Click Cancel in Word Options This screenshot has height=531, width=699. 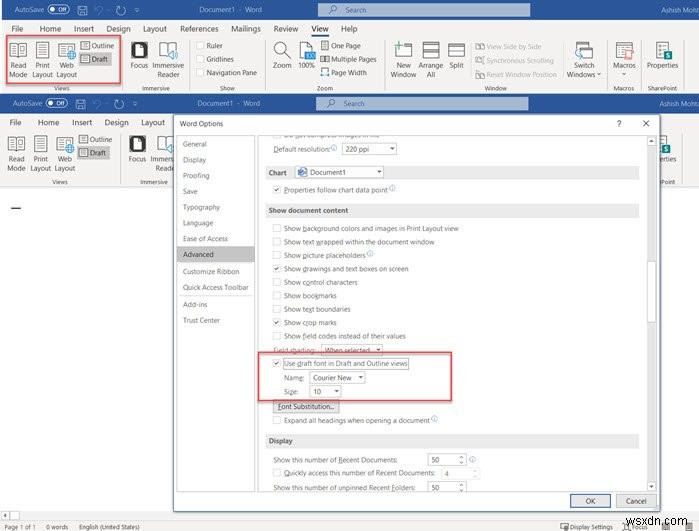636,501
